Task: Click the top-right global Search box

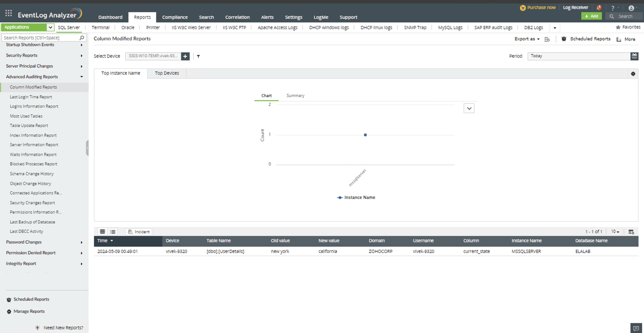Action: click(x=624, y=16)
